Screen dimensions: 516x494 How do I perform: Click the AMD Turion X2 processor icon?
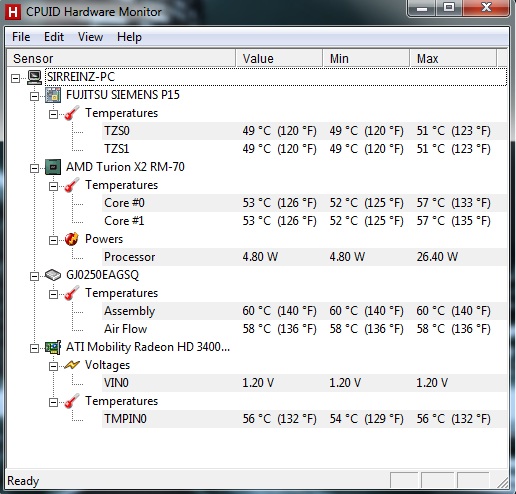tap(53, 167)
